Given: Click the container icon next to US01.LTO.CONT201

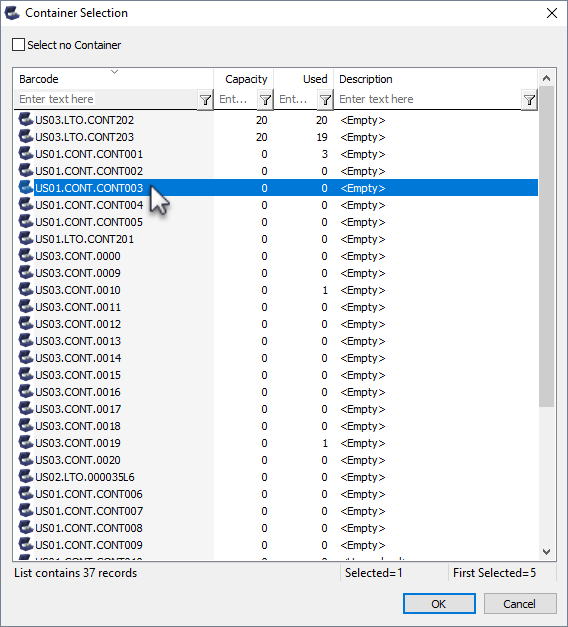Looking at the screenshot, I should 26,239.
